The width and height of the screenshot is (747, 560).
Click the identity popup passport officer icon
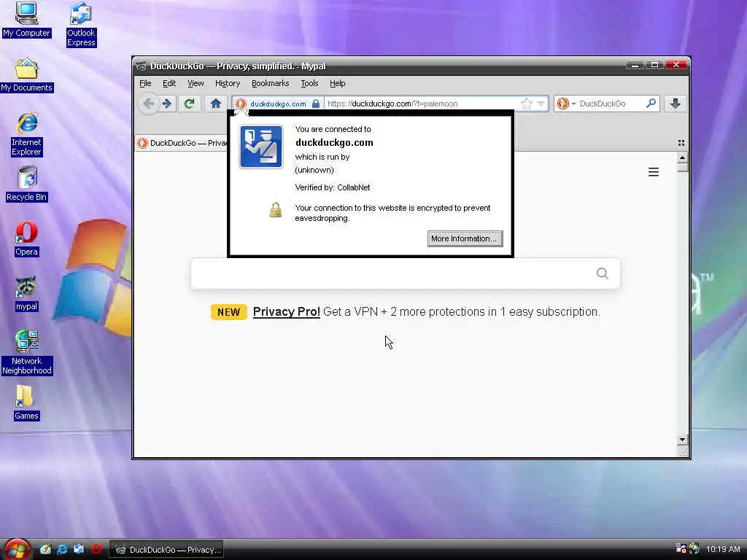(261, 147)
